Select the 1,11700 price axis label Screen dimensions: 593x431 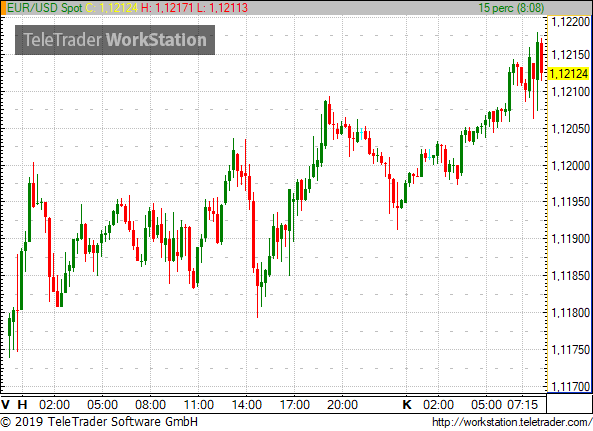coord(571,387)
